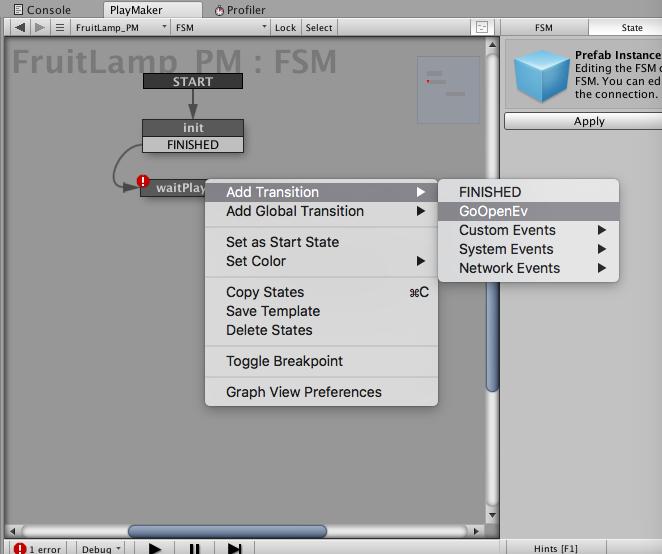Screen dimensions: 662x554
Task: Click the horizontal scrollbar left arrow
Action: 12,531
